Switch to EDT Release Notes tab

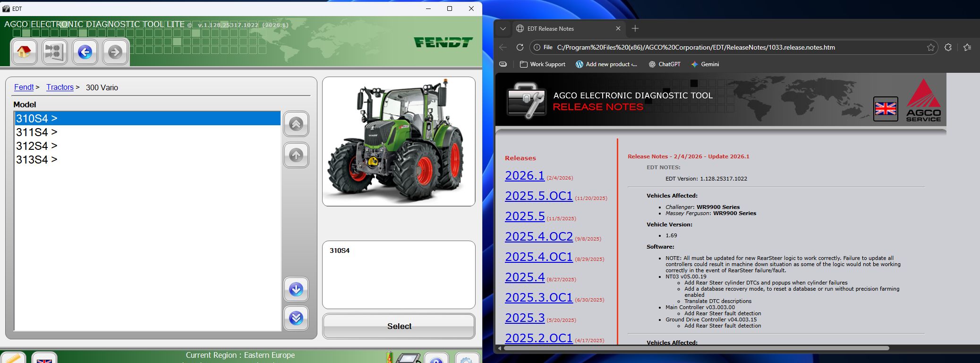[x=568, y=28]
